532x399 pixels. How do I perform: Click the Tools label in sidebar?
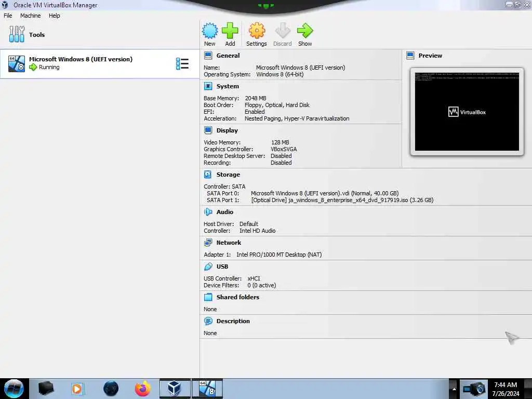(37, 35)
